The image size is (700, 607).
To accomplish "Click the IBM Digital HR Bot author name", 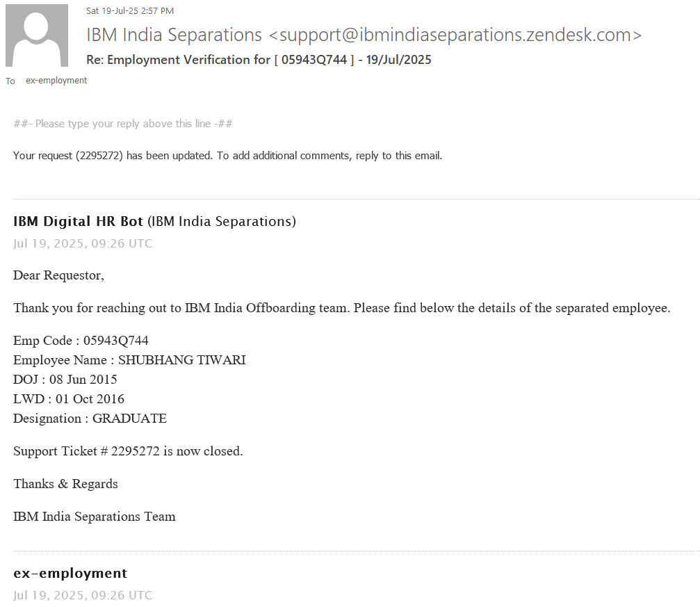I will point(78,222).
